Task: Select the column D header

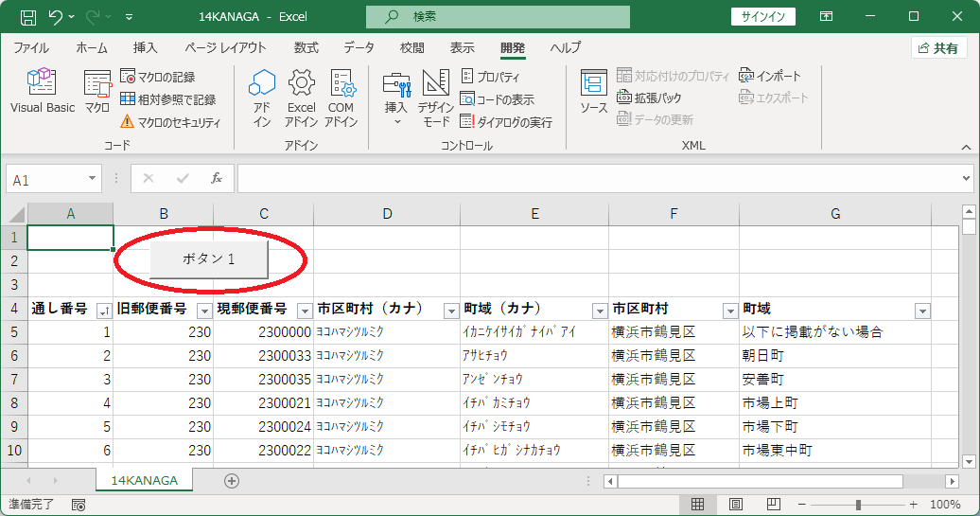Action: click(x=387, y=215)
